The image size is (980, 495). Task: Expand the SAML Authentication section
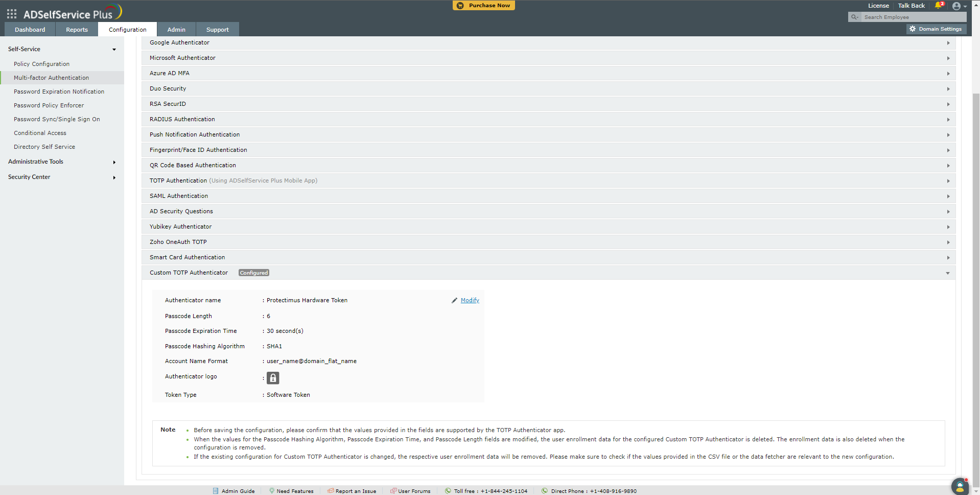[548, 196]
